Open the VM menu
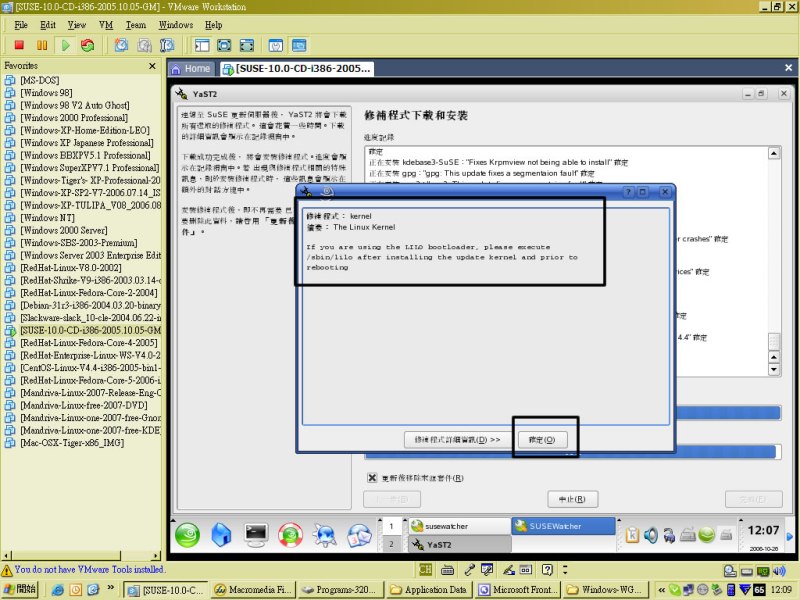 106,25
